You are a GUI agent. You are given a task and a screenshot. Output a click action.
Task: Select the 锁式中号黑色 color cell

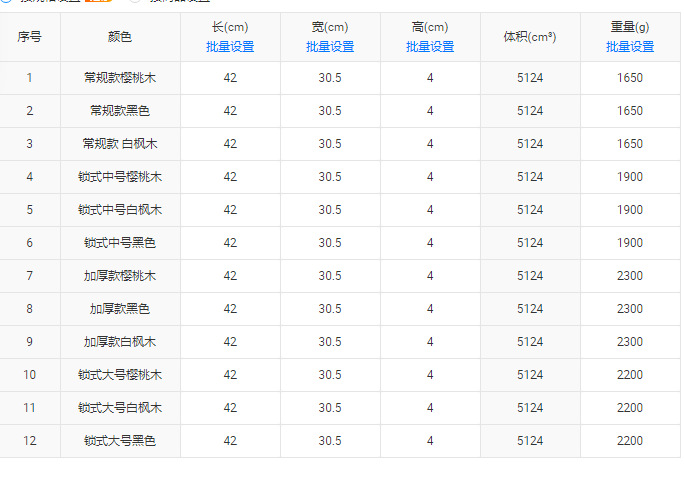(x=120, y=243)
